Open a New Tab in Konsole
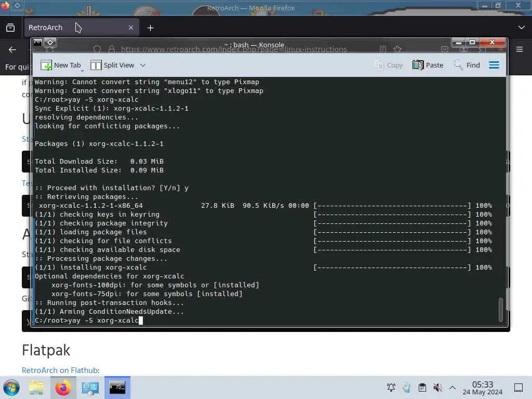532x399 pixels. 61,65
